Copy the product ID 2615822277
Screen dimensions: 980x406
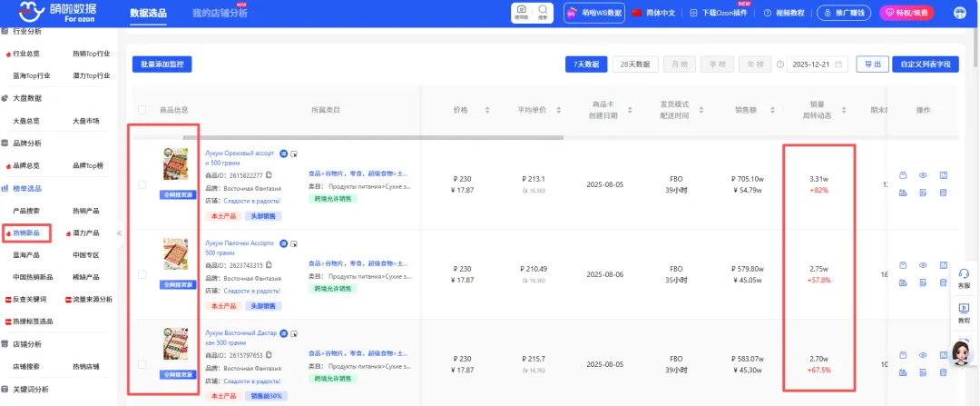point(269,174)
